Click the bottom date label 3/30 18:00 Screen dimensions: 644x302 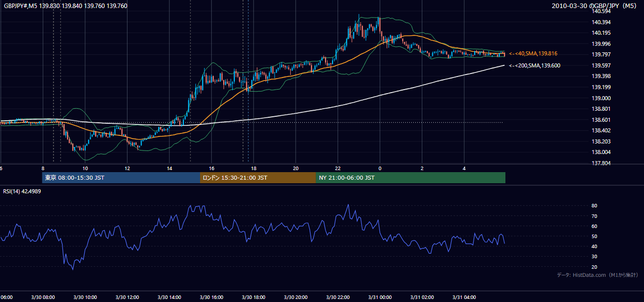253,297
